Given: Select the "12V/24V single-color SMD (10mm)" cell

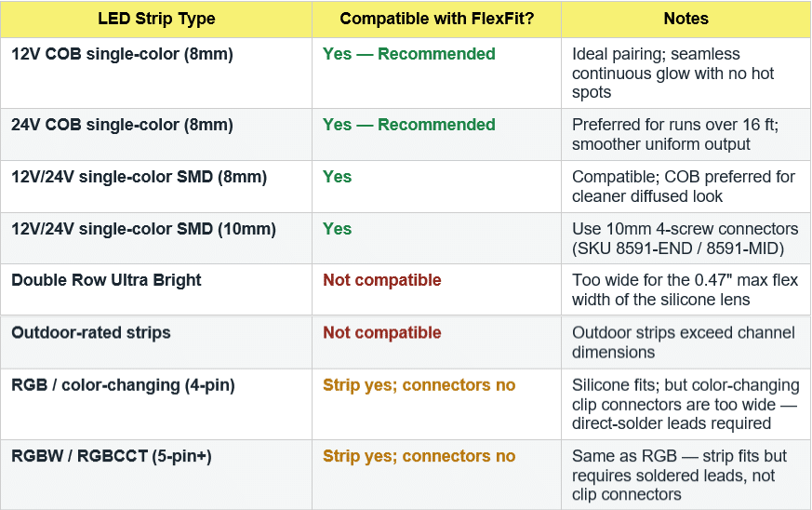Looking at the screenshot, I should pyautogui.click(x=143, y=229).
